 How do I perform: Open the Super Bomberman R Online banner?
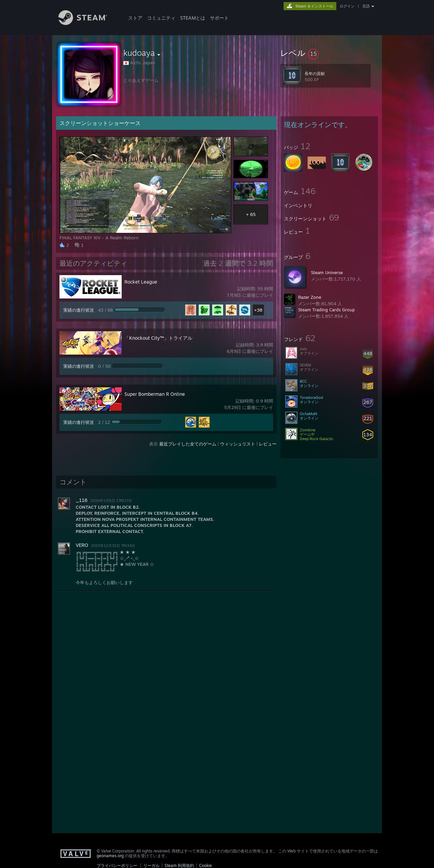(91, 399)
